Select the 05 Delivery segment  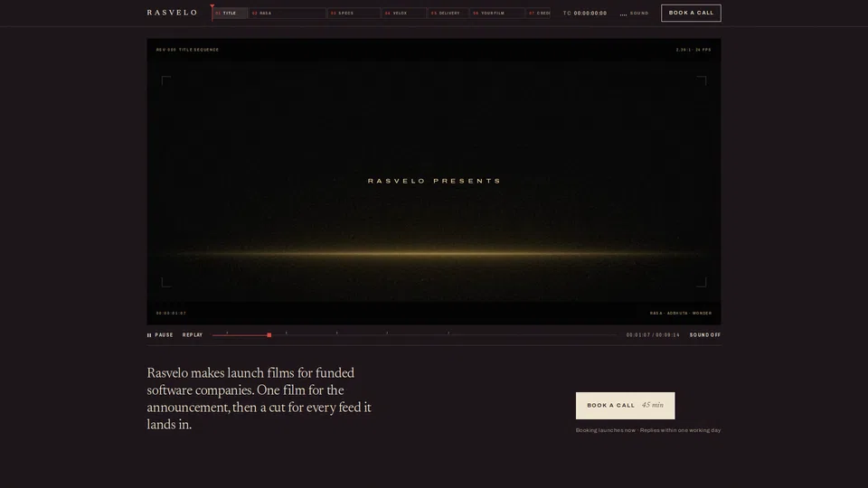(448, 13)
